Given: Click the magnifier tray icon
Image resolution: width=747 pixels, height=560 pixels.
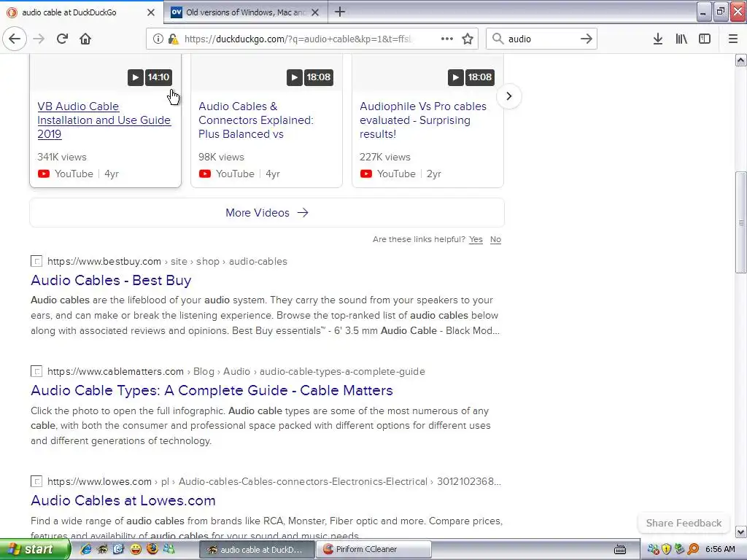Looking at the screenshot, I should tap(693, 550).
